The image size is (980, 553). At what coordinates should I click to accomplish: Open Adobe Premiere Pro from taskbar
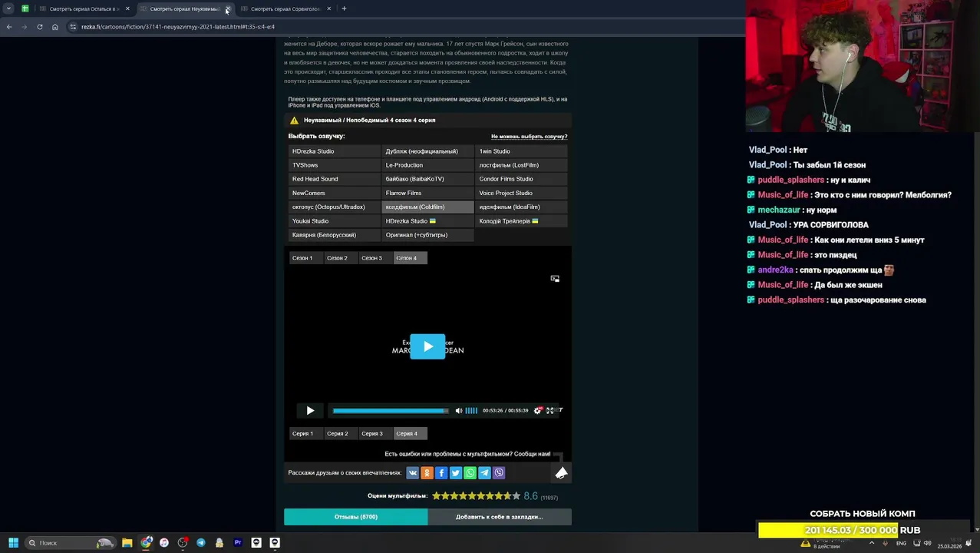[x=238, y=543]
